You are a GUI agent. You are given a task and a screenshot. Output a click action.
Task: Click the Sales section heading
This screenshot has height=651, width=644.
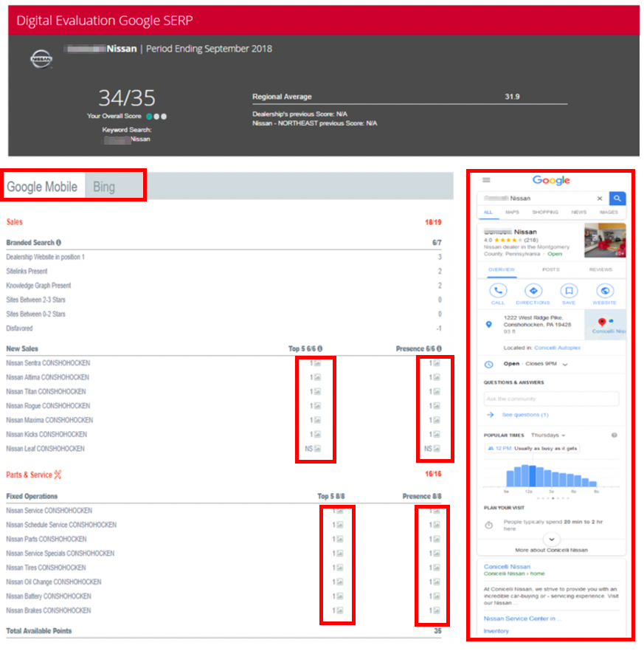[x=15, y=222]
